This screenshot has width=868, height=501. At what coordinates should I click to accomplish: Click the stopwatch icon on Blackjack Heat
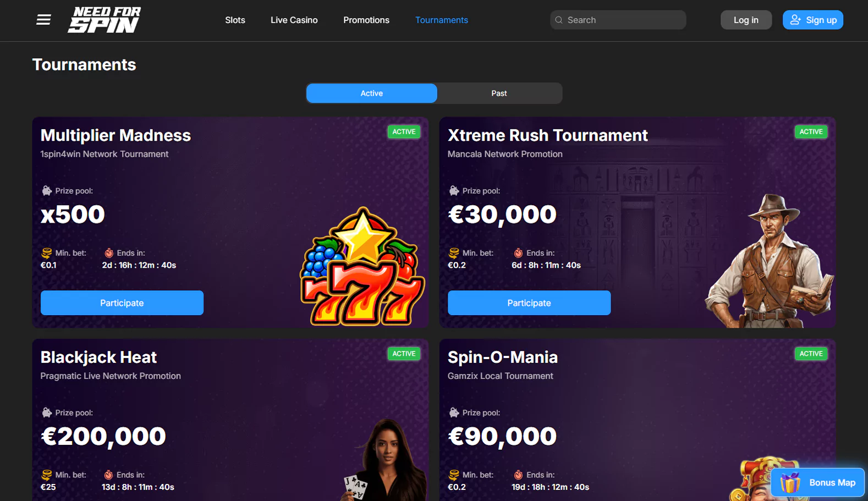coord(108,475)
